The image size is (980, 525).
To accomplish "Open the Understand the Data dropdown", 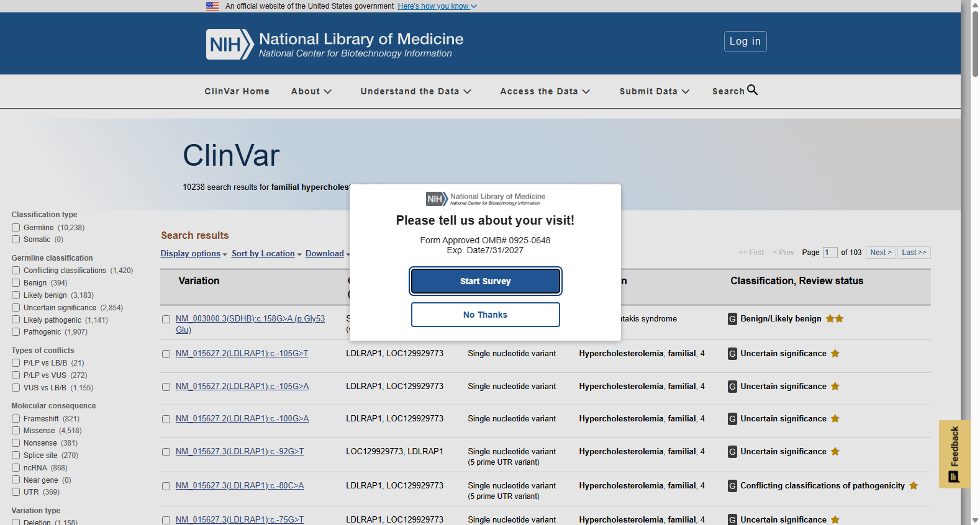I will [415, 91].
